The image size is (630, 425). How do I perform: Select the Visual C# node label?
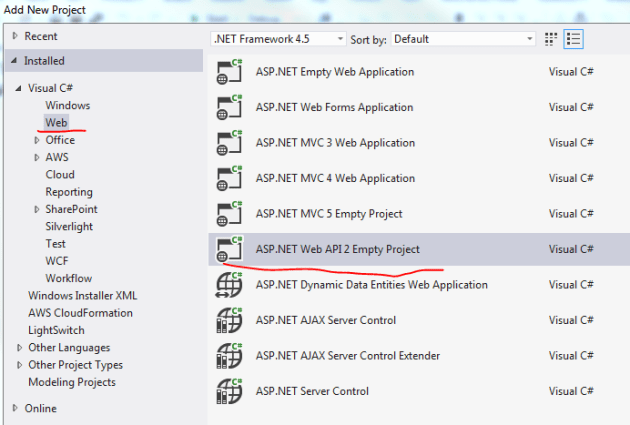(x=50, y=88)
